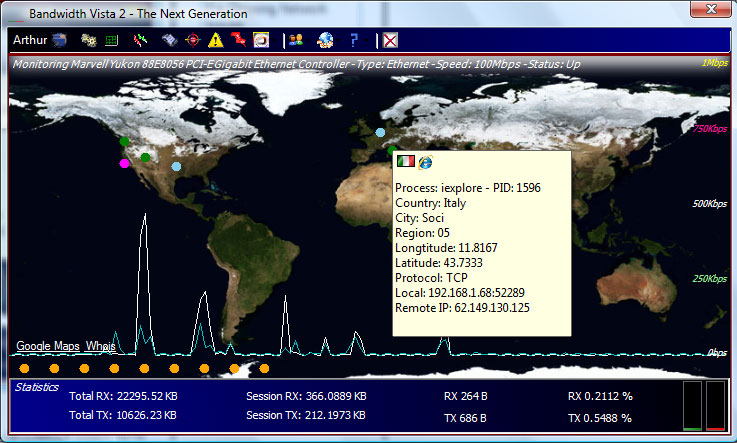This screenshot has height=443, width=737.
Task: Click the 500Kbps scale label
Action: pyautogui.click(x=710, y=204)
